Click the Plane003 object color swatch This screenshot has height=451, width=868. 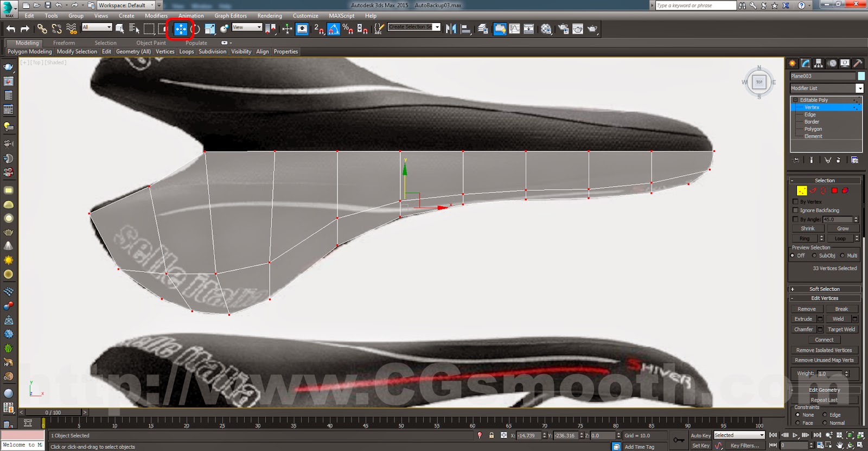(861, 76)
